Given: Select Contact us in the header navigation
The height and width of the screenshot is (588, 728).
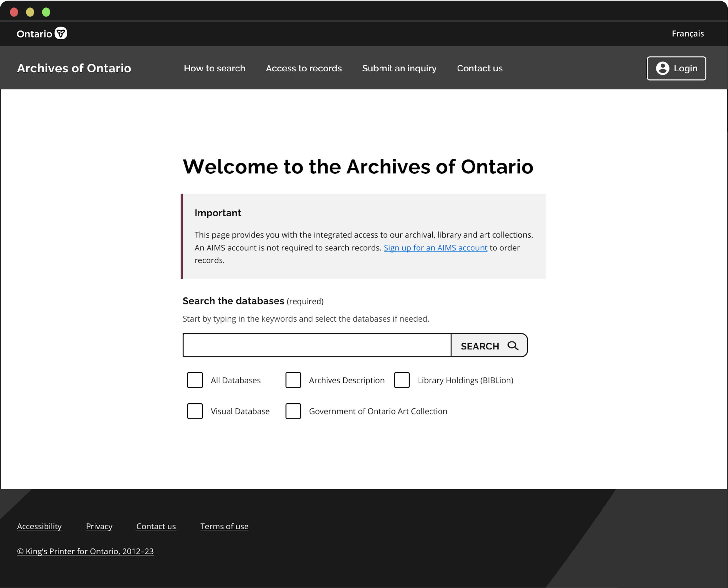Looking at the screenshot, I should pos(479,68).
